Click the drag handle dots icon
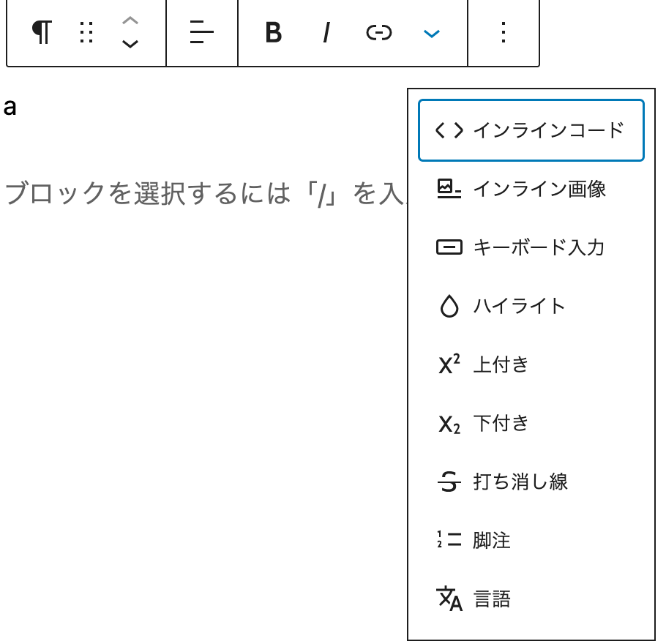Screen dimensions: 666x644 point(86,33)
